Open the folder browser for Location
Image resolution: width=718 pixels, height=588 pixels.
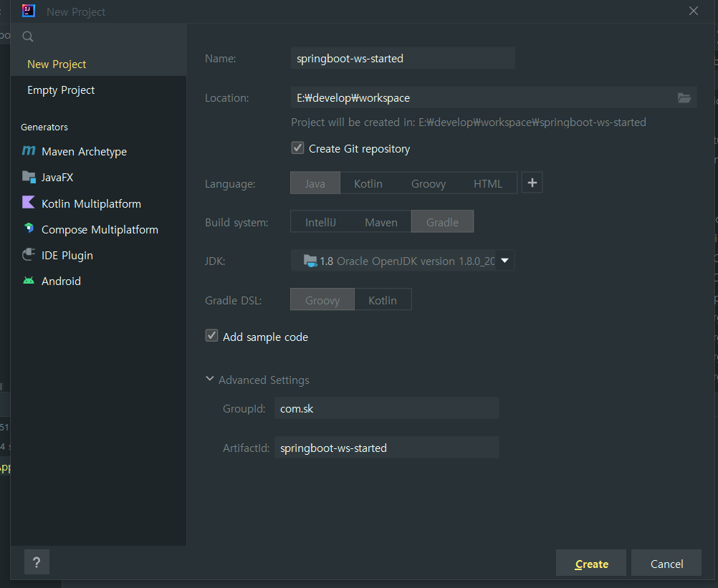(x=684, y=98)
